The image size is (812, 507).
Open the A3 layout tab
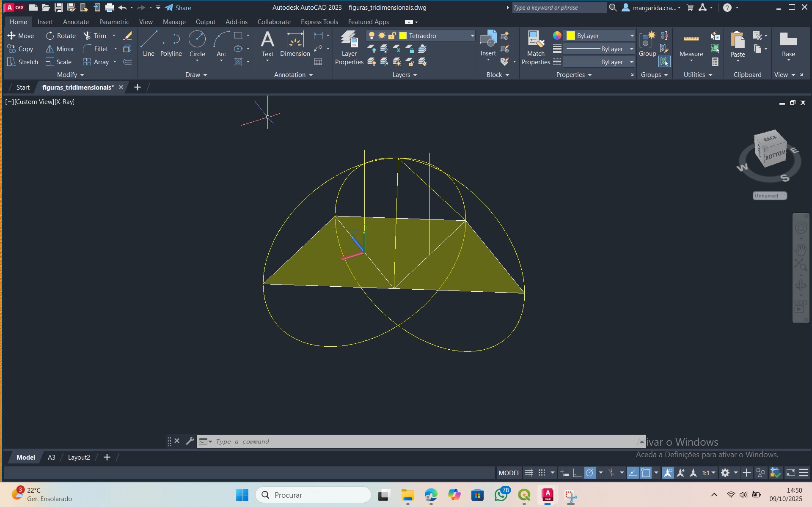51,457
